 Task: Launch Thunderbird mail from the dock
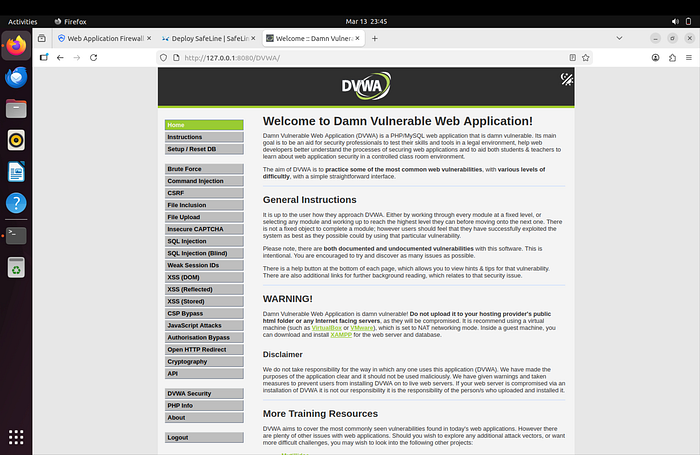16,77
